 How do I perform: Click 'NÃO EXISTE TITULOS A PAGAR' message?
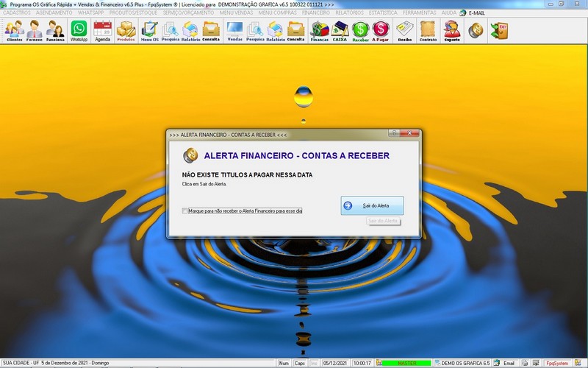coord(247,175)
